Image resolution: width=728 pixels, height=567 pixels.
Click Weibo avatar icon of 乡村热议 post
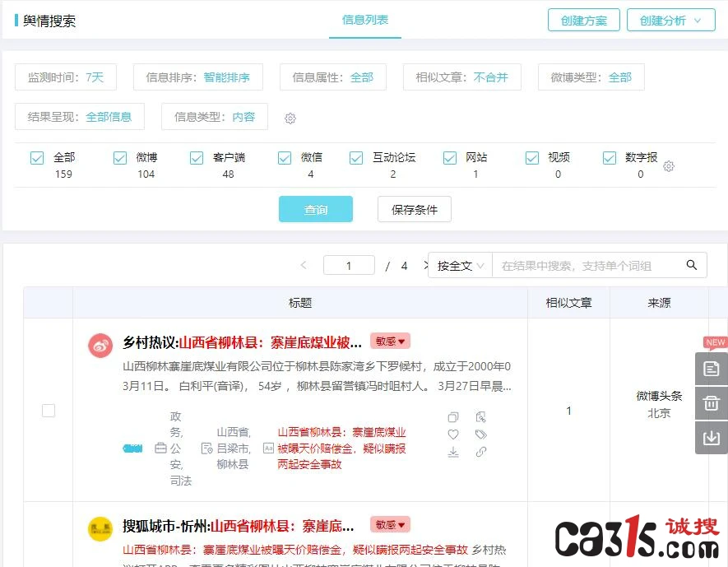coord(100,346)
